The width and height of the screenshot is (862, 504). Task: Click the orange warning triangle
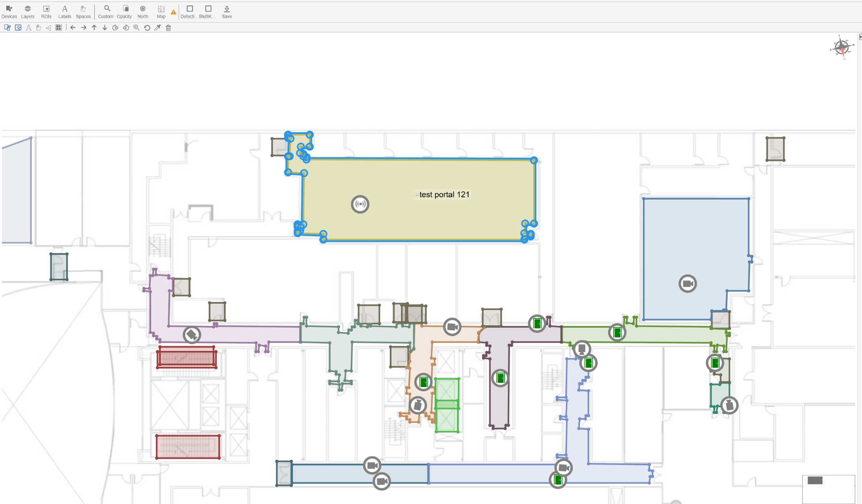(x=173, y=12)
